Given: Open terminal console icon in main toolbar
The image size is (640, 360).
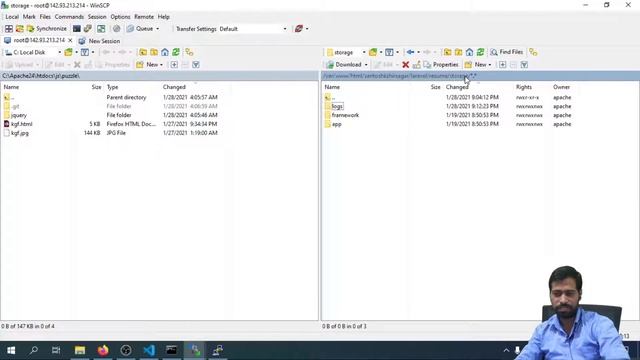Looking at the screenshot, I should 76,29.
